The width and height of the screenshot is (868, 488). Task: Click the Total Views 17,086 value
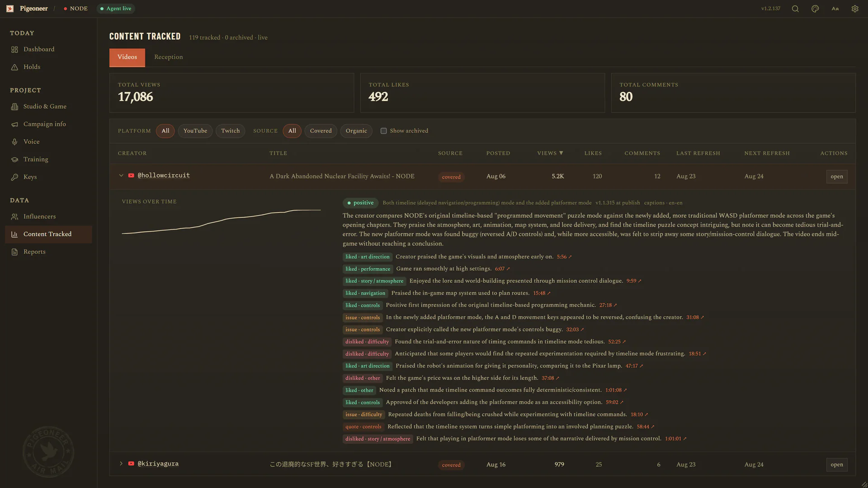click(135, 97)
